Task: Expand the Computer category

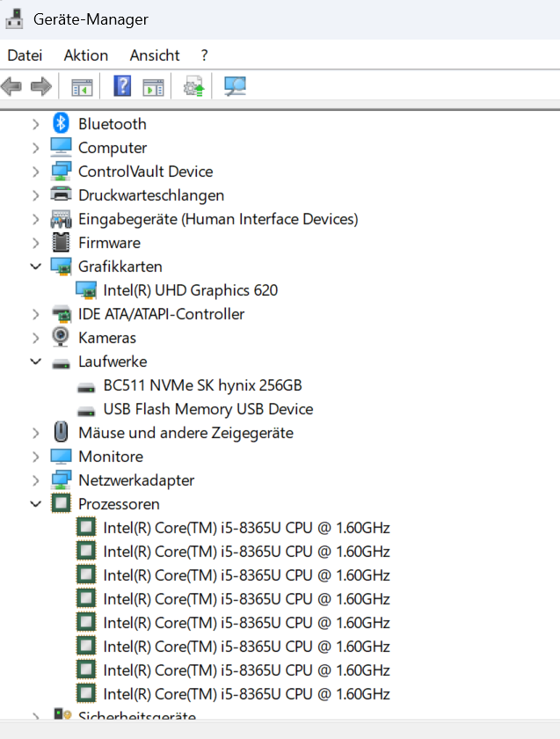Action: [36, 148]
